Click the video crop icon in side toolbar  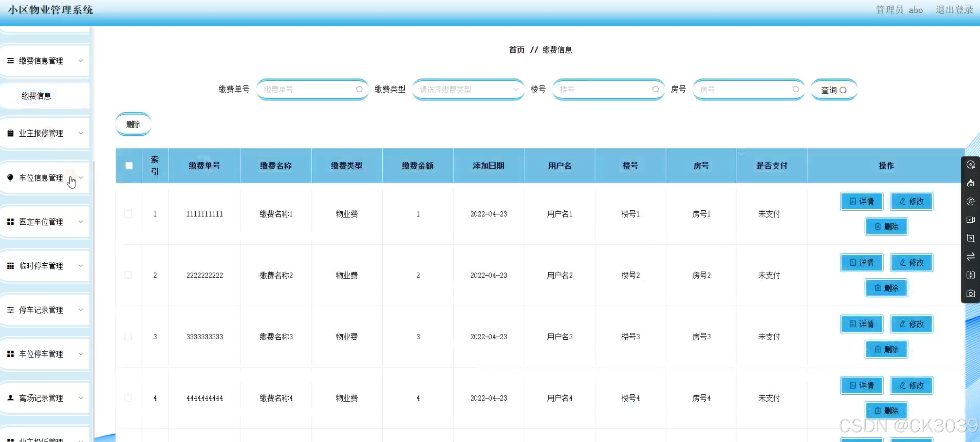click(971, 238)
